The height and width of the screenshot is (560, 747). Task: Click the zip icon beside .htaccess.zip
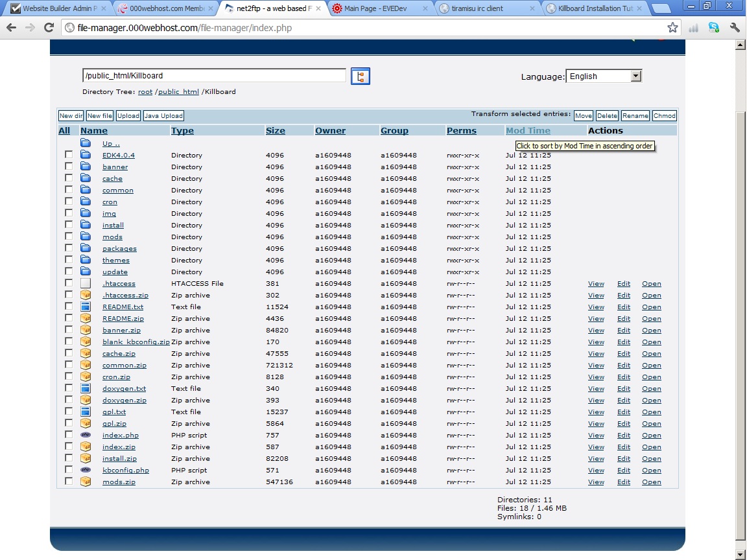click(x=86, y=295)
